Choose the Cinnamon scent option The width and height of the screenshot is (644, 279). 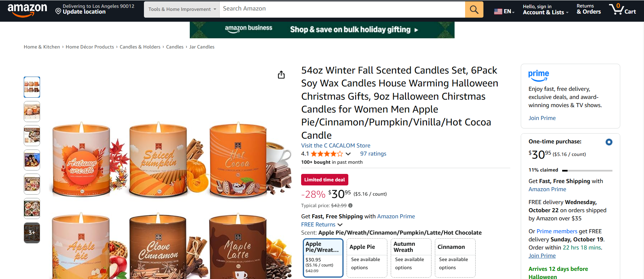(455, 258)
